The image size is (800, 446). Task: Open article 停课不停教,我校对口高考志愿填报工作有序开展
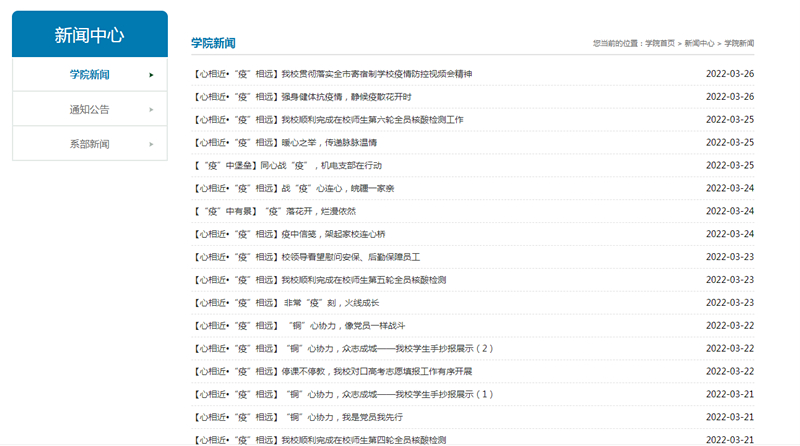pyautogui.click(x=332, y=371)
